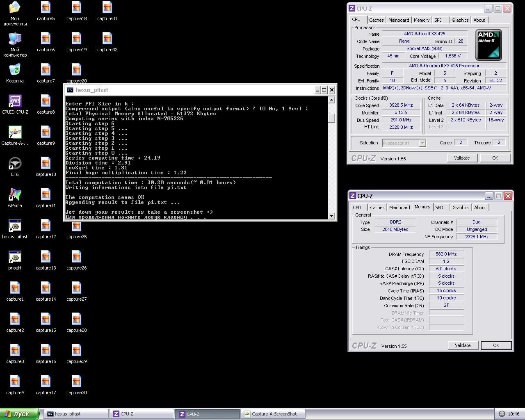Click the Core Speed 3928.5 MHz field
Image resolution: width=525 pixels, height=420 pixels.
pyautogui.click(x=401, y=105)
